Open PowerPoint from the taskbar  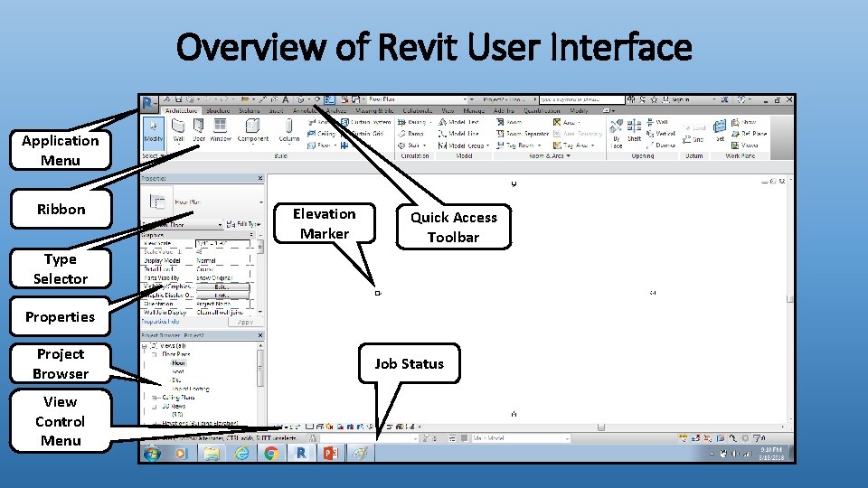[331, 454]
